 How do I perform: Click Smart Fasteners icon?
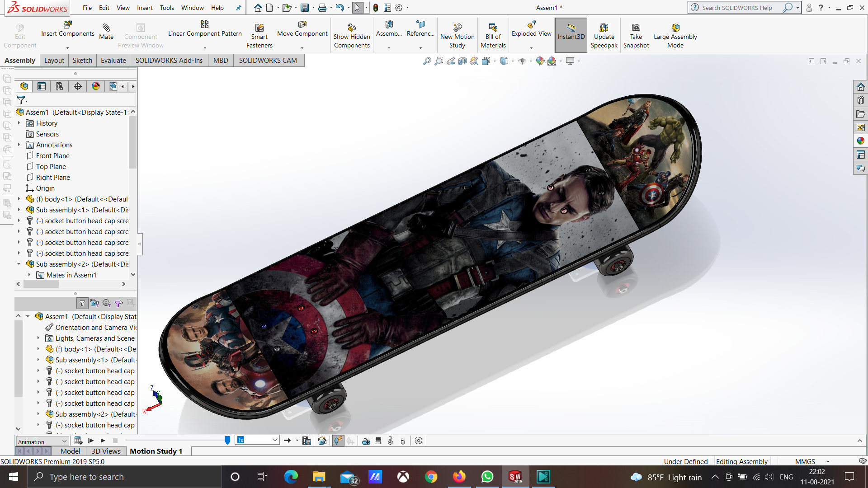click(259, 28)
